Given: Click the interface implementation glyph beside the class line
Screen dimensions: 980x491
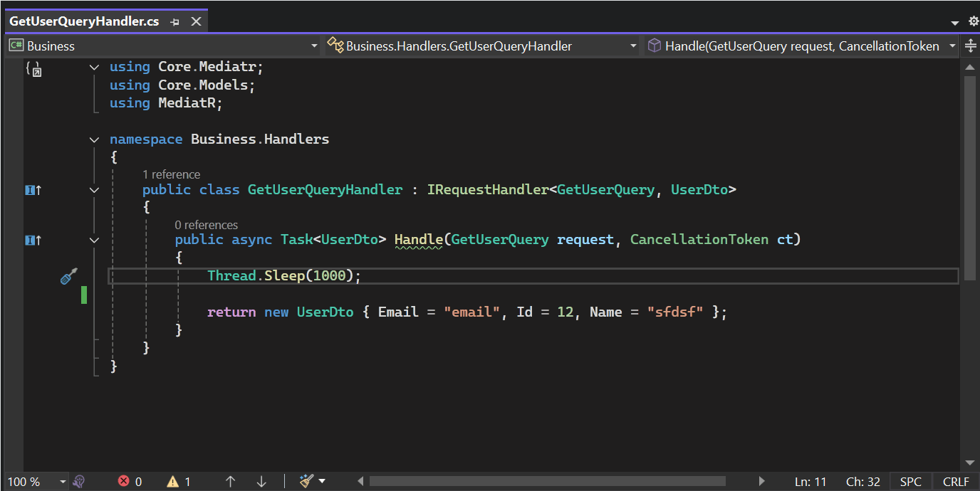Looking at the screenshot, I should 33,190.
